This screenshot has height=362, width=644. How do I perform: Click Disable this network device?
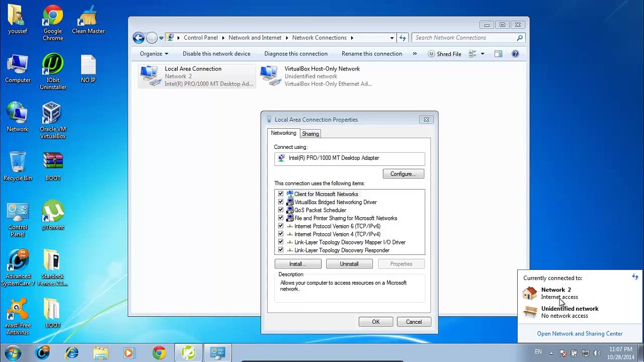coord(216,54)
